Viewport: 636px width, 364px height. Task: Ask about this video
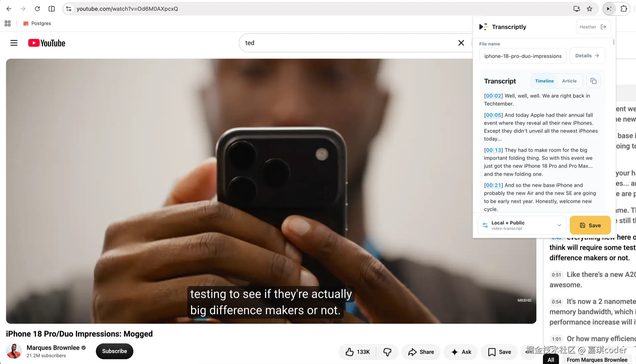tap(461, 352)
